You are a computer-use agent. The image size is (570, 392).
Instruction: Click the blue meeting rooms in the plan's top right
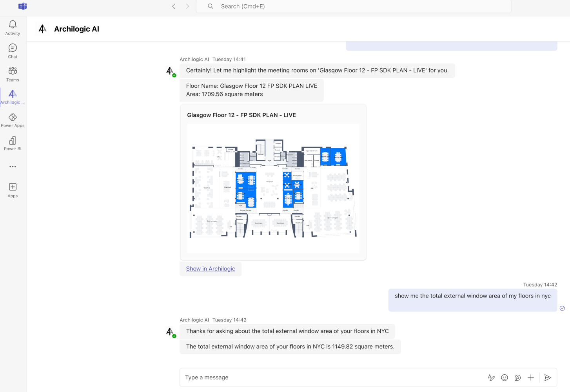coord(333,156)
